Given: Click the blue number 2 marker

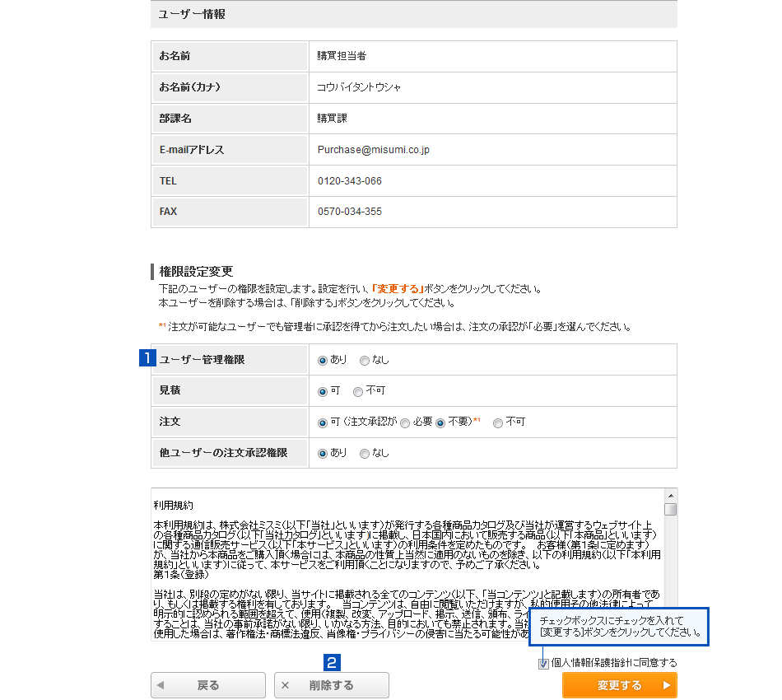Looking at the screenshot, I should (332, 661).
